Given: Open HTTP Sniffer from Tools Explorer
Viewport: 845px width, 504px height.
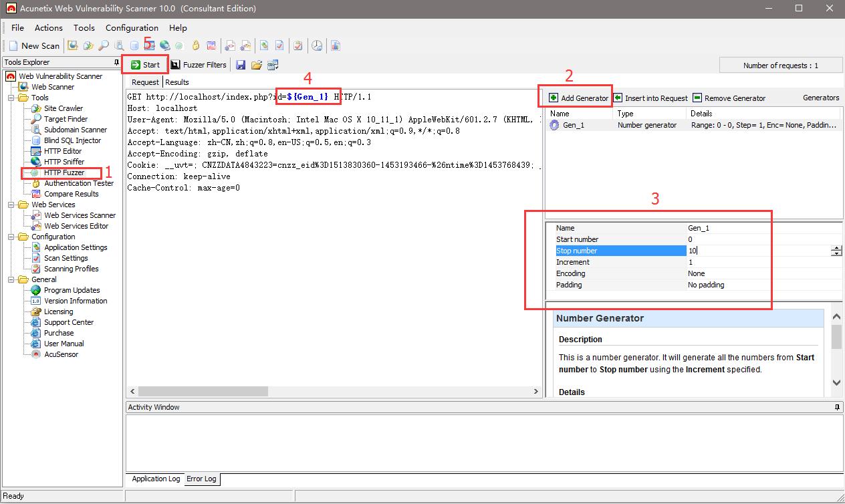Looking at the screenshot, I should point(64,162).
